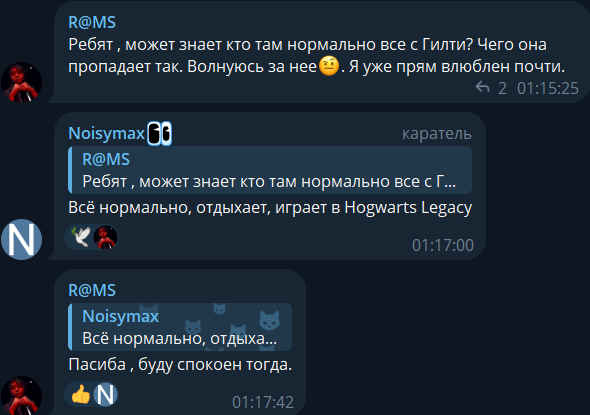This screenshot has height=415, width=590.
Task: Open Noisymax profile from the sender name
Action: 106,133
